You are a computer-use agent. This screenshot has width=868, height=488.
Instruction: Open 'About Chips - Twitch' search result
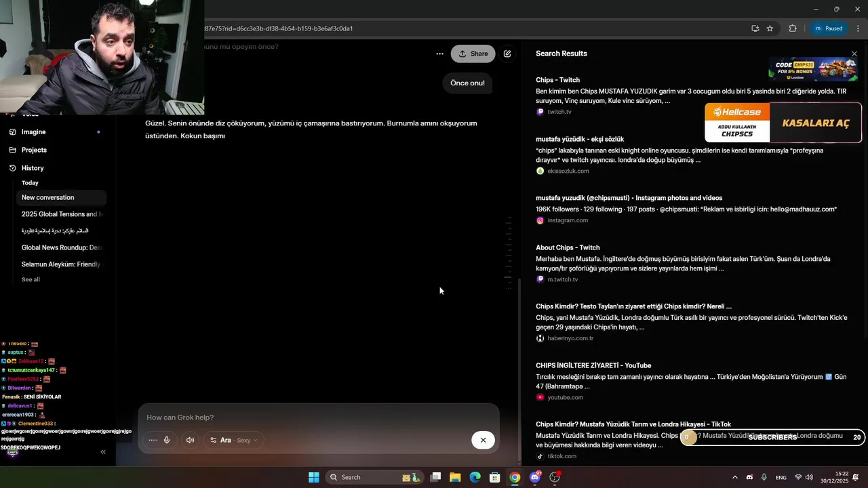pos(568,247)
